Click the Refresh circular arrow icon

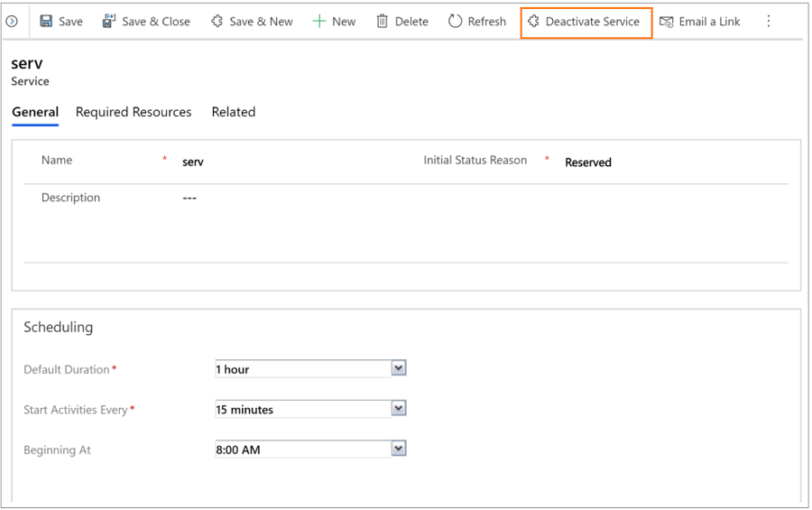(x=455, y=22)
